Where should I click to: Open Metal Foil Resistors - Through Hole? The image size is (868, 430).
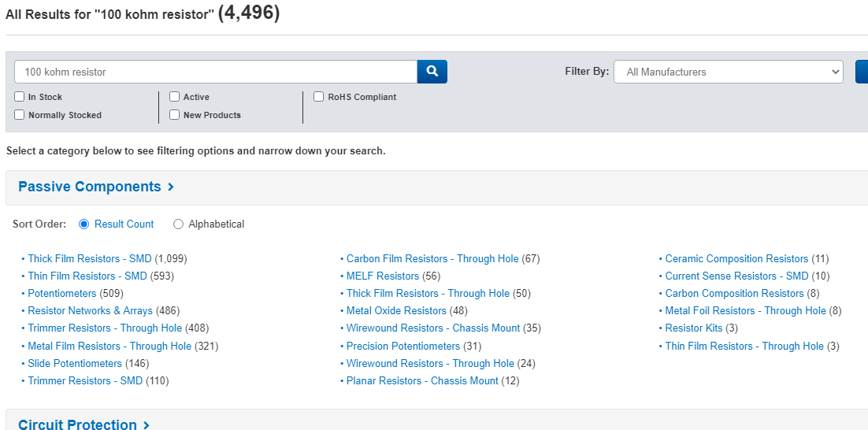pos(746,310)
